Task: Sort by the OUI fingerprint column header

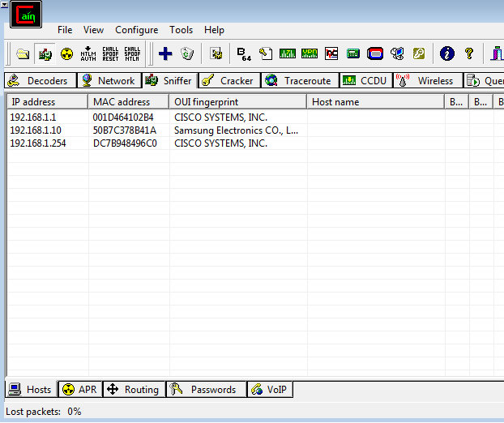Action: tap(238, 102)
